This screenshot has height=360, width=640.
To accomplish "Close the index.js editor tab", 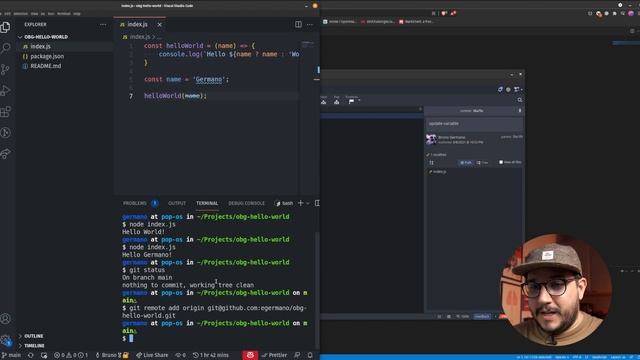I will (x=160, y=24).
